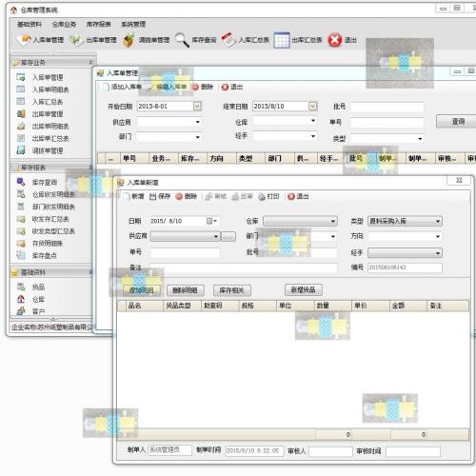This screenshot has width=476, height=476.
Task: Open 收发存汇总表 in the sidebar
Action: (50, 219)
